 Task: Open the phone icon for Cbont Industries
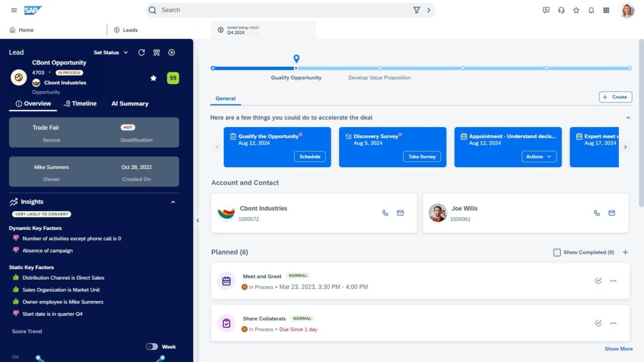click(x=385, y=213)
